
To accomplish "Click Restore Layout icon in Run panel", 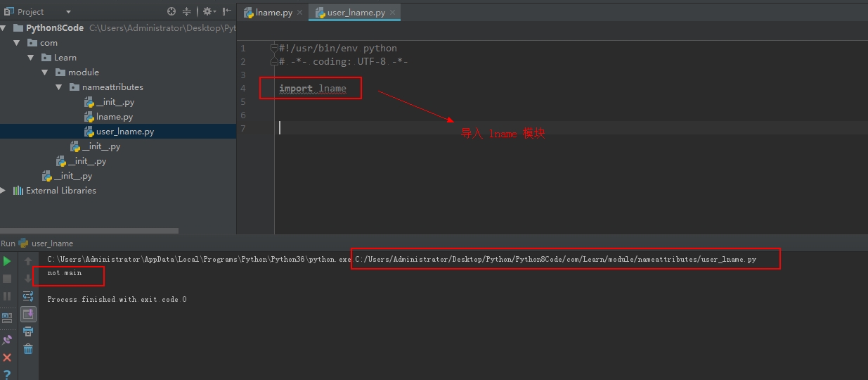I will 7,317.
